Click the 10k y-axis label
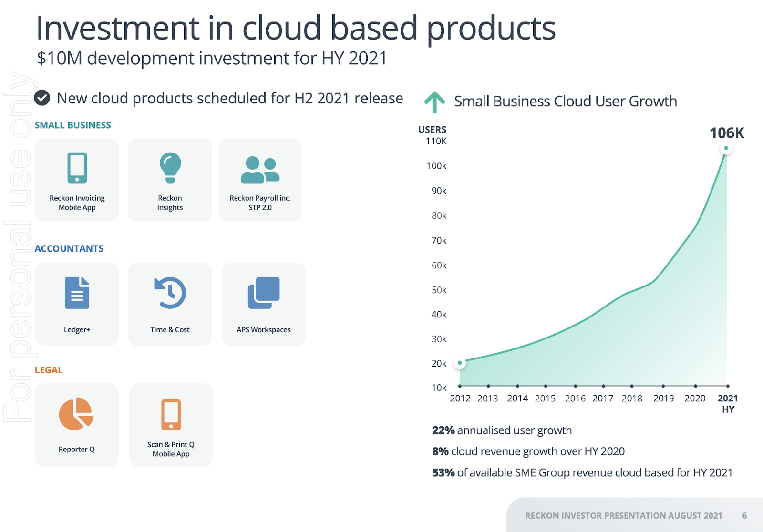This screenshot has width=763, height=532. pos(439,388)
